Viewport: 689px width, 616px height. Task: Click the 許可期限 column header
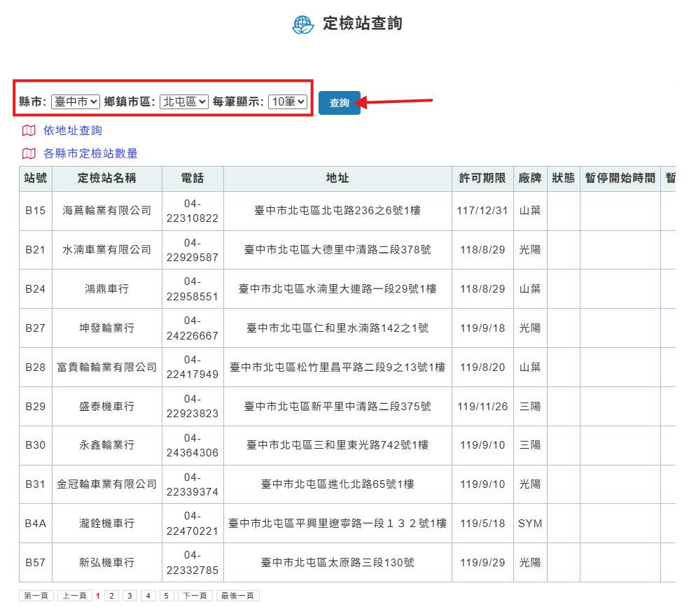[482, 178]
